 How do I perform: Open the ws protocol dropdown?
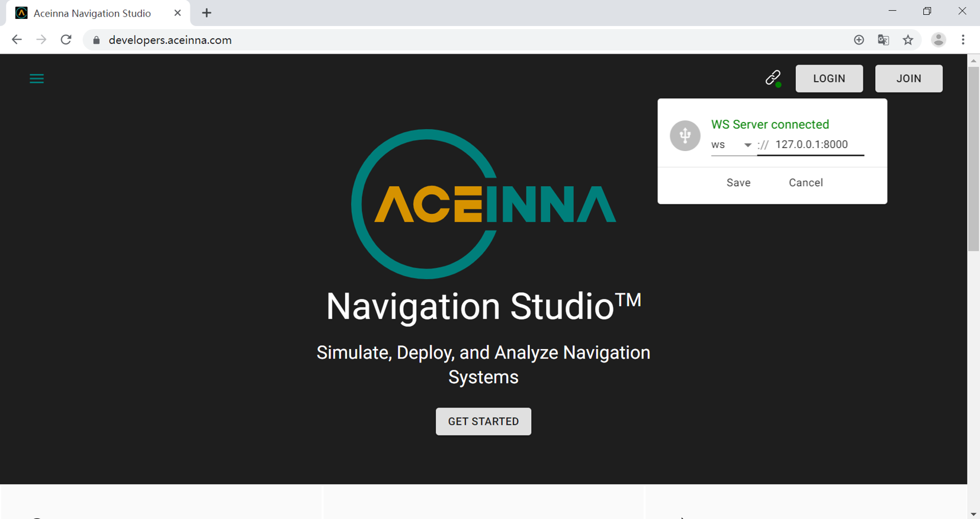732,145
